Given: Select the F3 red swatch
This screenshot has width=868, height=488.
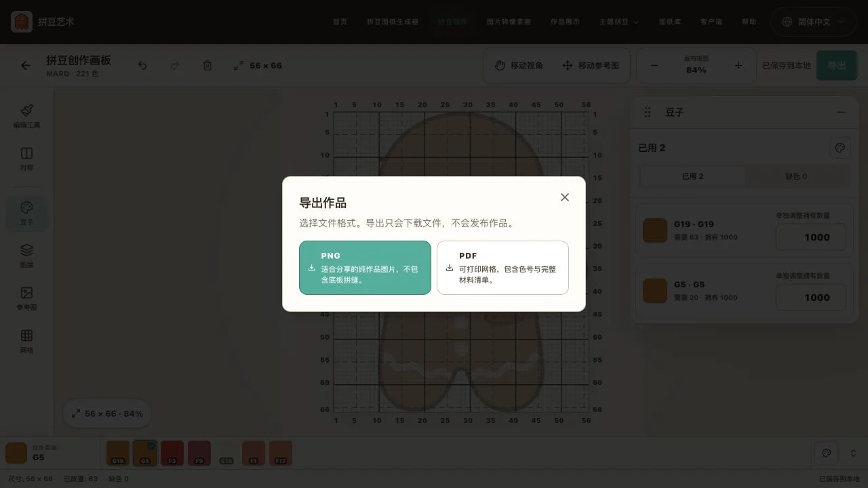Looking at the screenshot, I should point(172,453).
